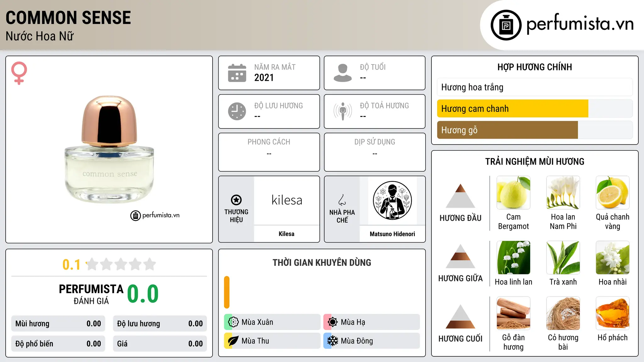Click the Hương cuối pyramid icon
Screen dimensions: 644x362
tap(460, 316)
